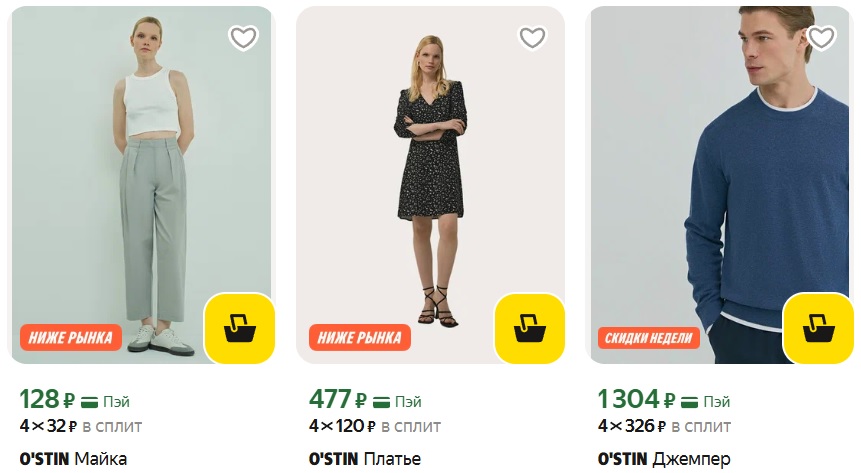Click 'Ниже рынка' badge on dress card
The image size is (861, 473).
[x=360, y=337]
